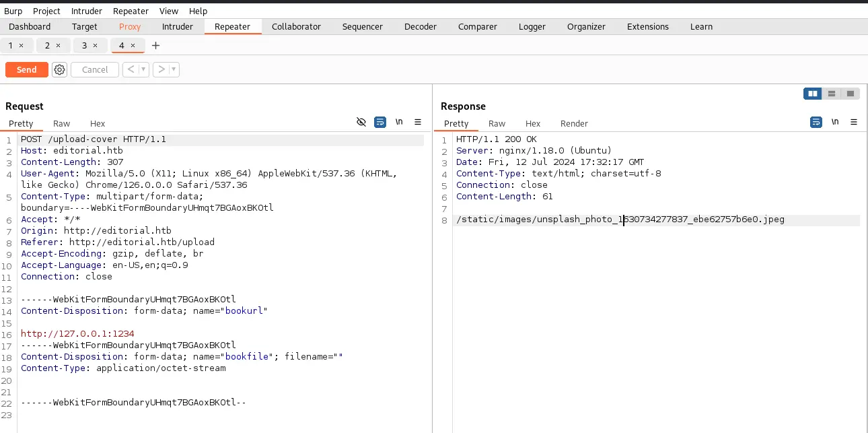This screenshot has width=868, height=433.
Task: Select Repeater sub-tab 3
Action: point(85,45)
